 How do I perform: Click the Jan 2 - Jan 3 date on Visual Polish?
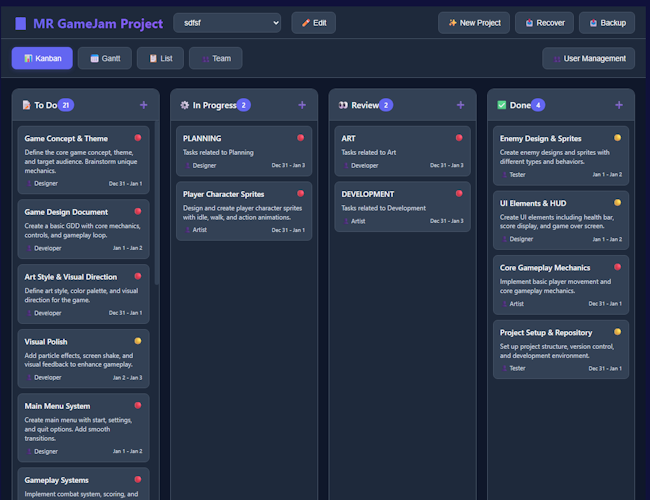(x=127, y=378)
